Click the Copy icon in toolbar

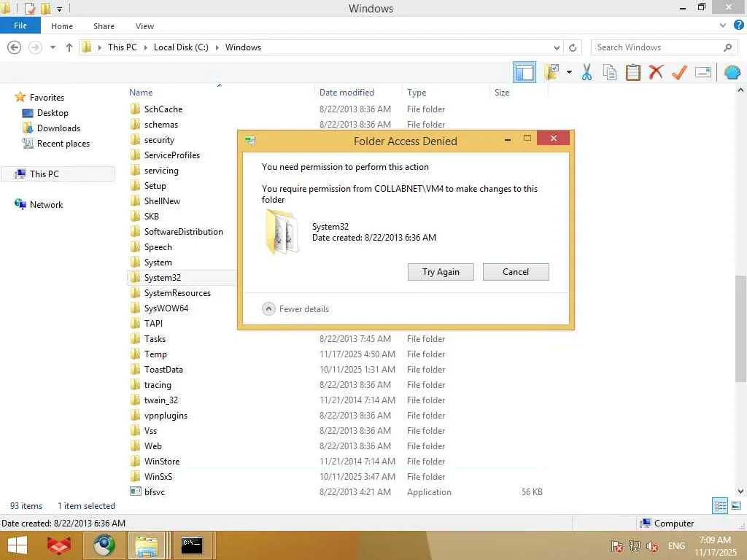(x=610, y=72)
